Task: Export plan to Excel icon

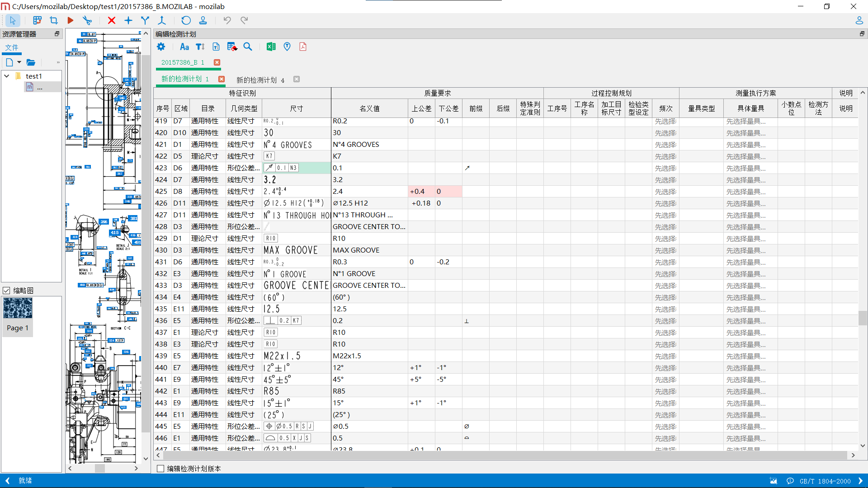Action: [x=271, y=47]
